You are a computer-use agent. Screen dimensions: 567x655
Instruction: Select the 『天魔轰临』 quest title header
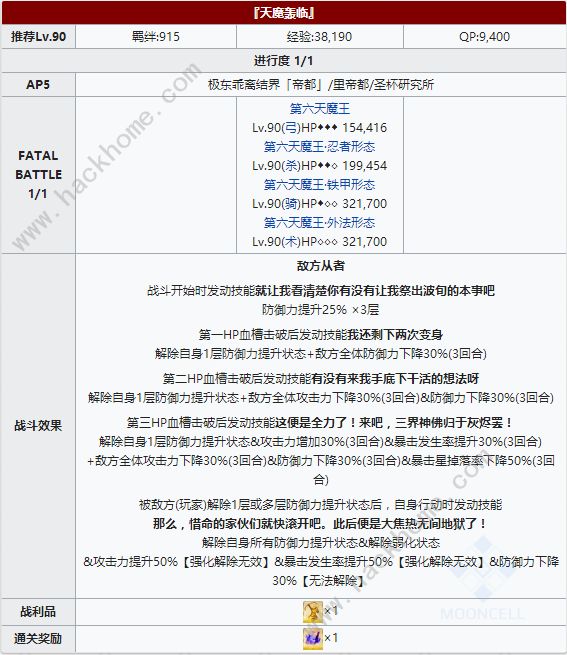click(x=284, y=13)
